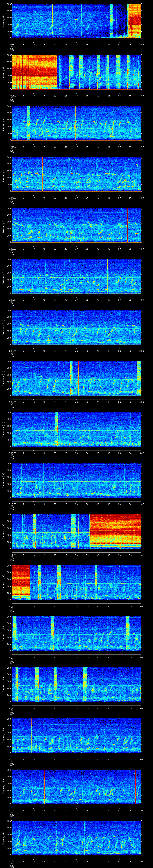The image size is (153, 868).
Task: Select red marker near 53s in 9:05:00 panel
Action: point(127,225)
